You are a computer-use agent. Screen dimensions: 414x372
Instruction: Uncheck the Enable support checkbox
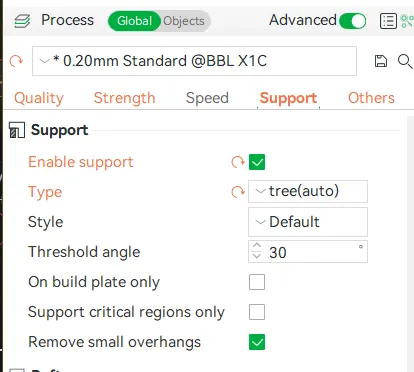click(257, 162)
